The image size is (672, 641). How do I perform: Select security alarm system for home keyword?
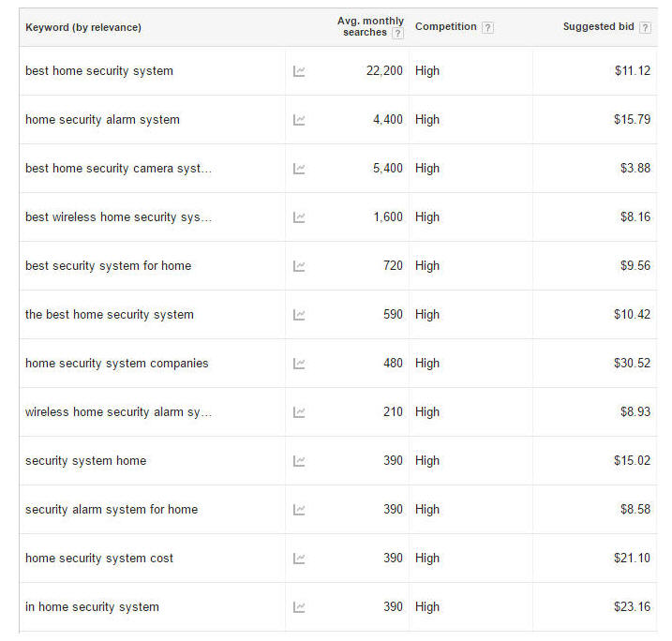point(112,510)
